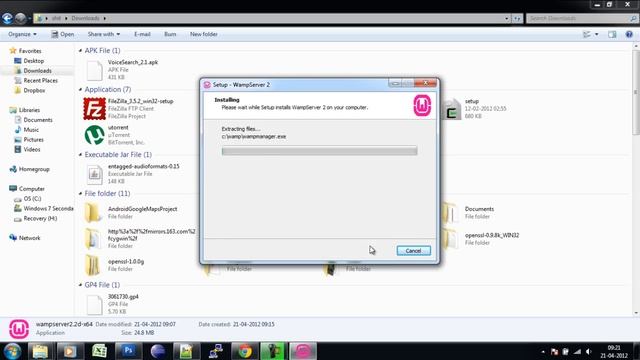This screenshot has height=360, width=640.
Task: Toggle the preview pane icon
Action: pyautogui.click(x=612, y=34)
